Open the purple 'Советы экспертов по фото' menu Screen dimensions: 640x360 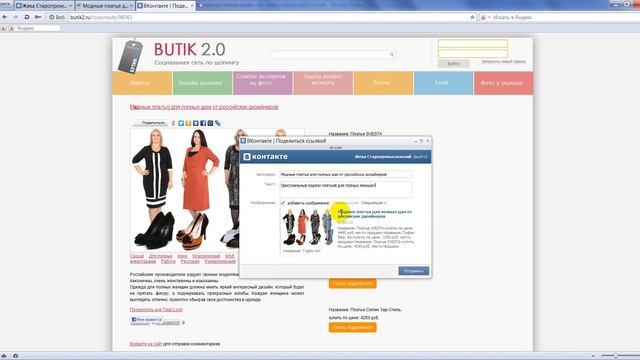tap(262, 83)
